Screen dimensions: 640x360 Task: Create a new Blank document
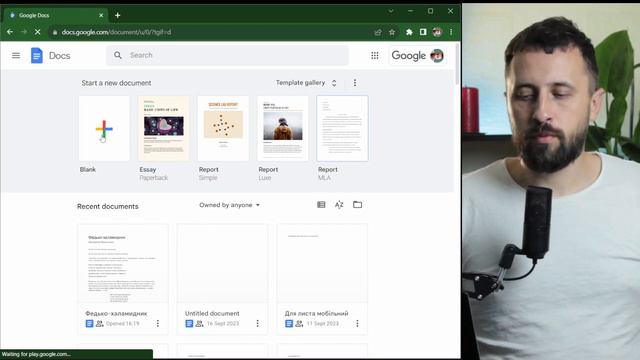104,128
